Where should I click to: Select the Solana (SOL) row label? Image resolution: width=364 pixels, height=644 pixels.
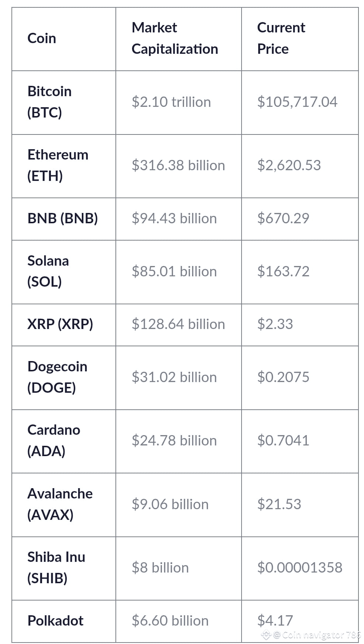pos(48,271)
